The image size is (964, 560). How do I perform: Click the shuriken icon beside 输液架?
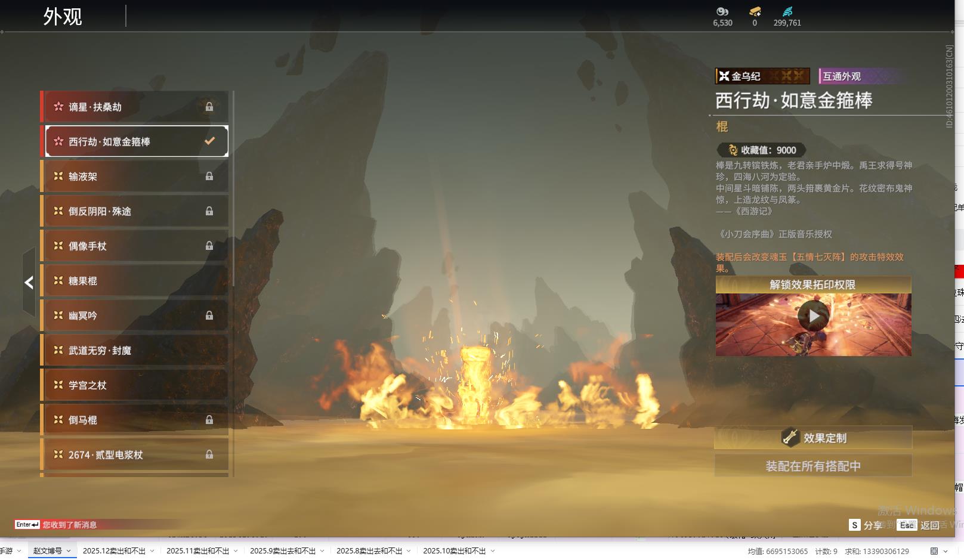pos(58,176)
